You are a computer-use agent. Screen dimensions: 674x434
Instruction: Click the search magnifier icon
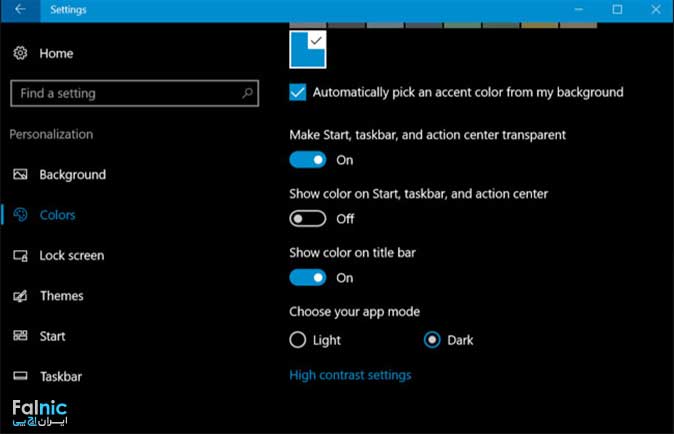click(247, 93)
